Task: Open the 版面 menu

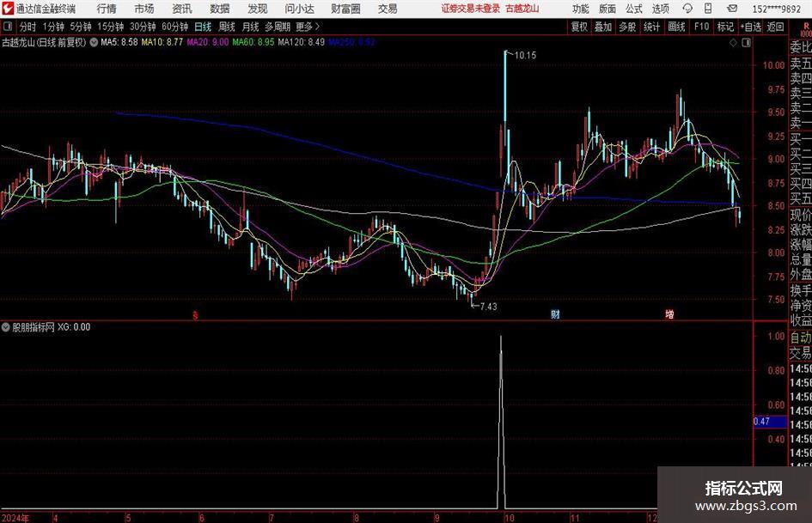Action: 607,9
